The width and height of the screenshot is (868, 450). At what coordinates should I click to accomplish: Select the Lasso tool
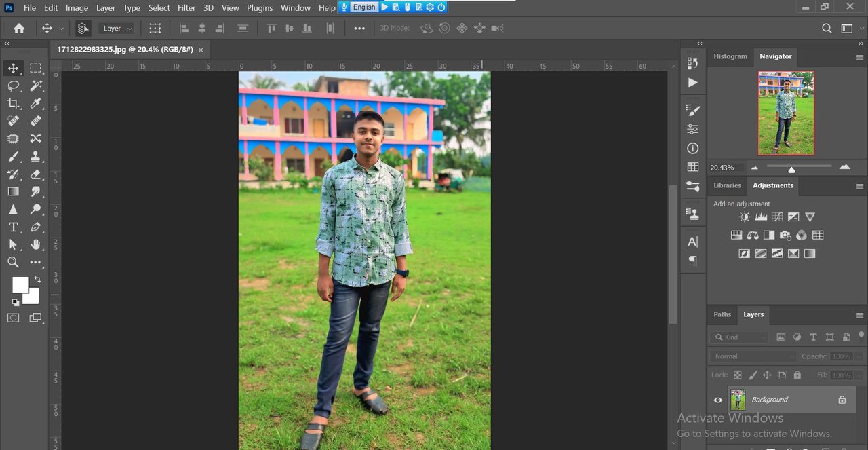[x=13, y=86]
